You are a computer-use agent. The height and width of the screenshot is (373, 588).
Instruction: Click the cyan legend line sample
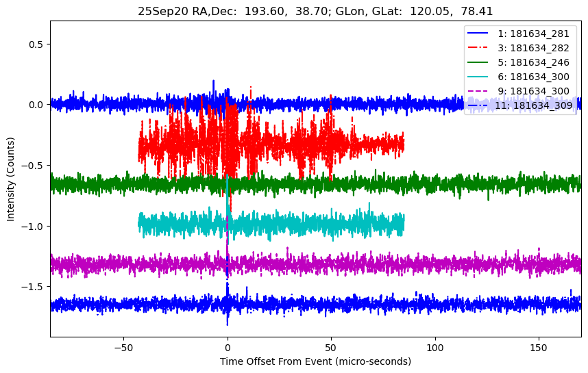pos(478,77)
